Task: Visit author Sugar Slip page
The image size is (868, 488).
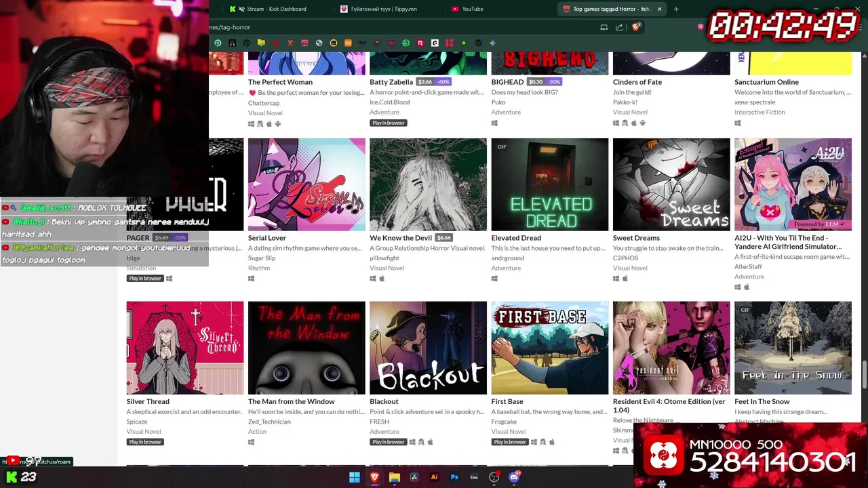Action: tap(262, 258)
